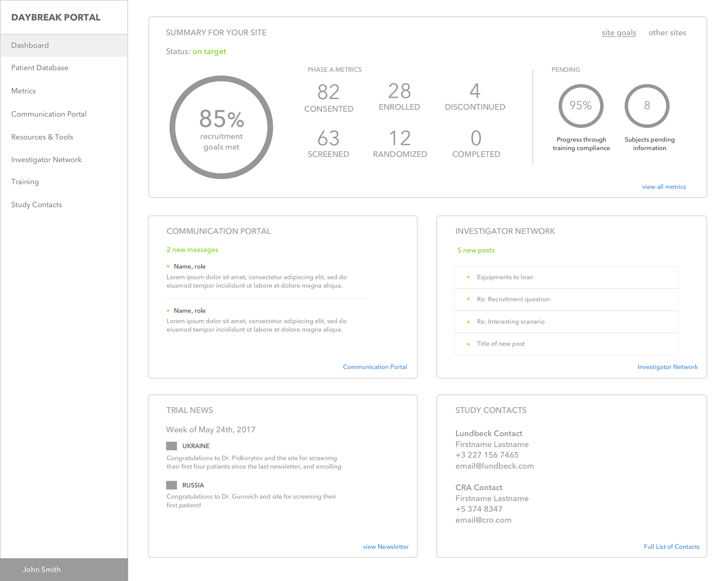Image resolution: width=728 pixels, height=581 pixels.
Task: Open the Communication Portal link in card
Action: click(375, 367)
